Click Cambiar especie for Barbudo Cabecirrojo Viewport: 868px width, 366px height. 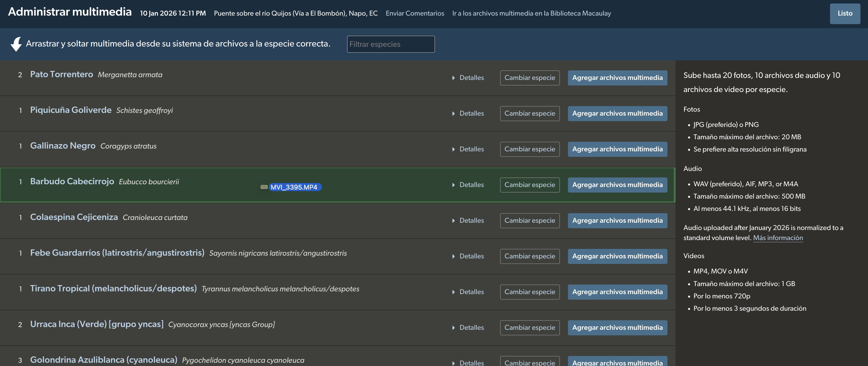pyautogui.click(x=529, y=185)
